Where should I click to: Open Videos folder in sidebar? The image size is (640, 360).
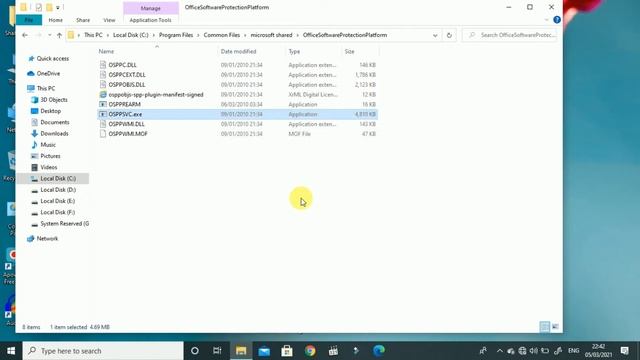point(49,167)
